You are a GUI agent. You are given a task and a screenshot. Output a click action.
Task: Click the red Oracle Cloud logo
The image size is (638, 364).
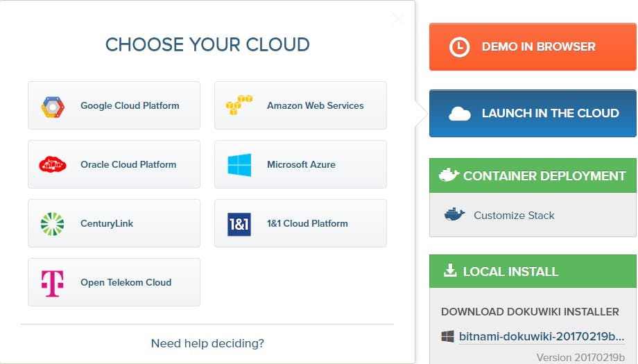(x=53, y=165)
